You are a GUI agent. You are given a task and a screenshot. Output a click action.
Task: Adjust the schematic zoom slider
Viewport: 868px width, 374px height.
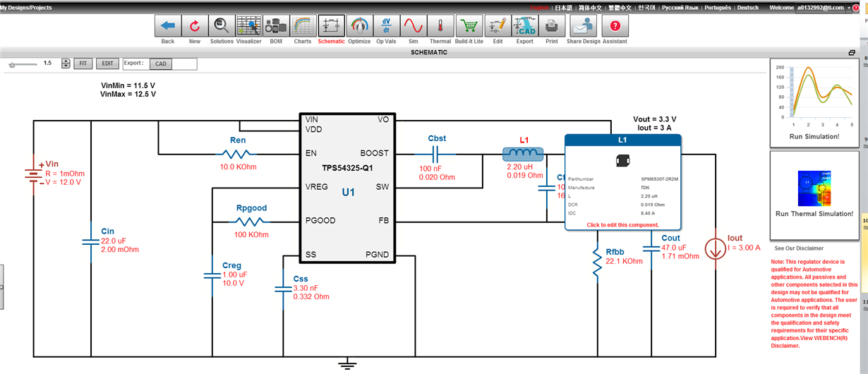click(x=13, y=64)
